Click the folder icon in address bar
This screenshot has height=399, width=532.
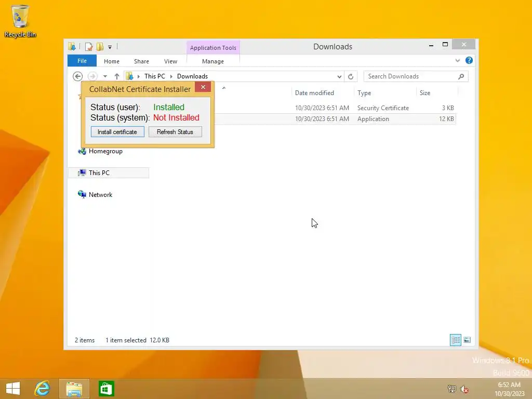pos(129,76)
